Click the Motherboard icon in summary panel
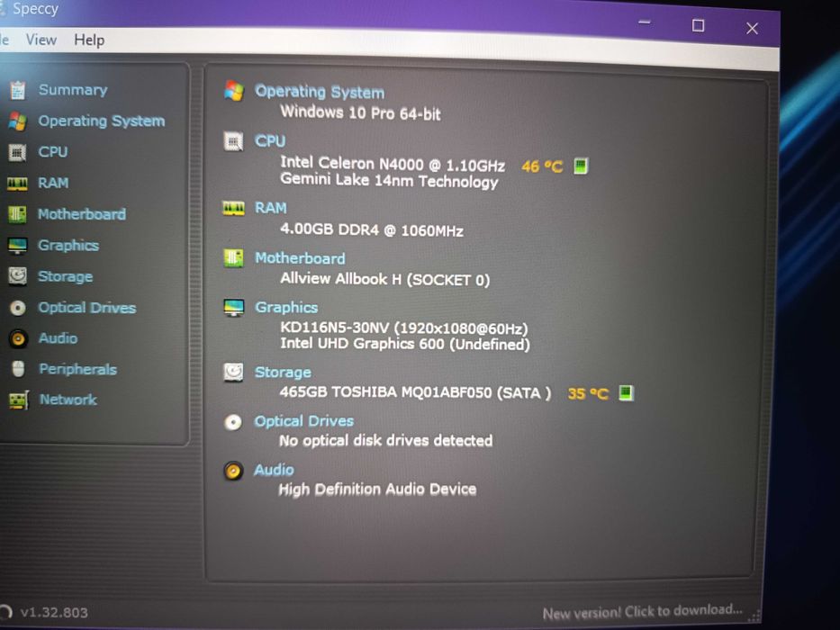 [x=233, y=257]
